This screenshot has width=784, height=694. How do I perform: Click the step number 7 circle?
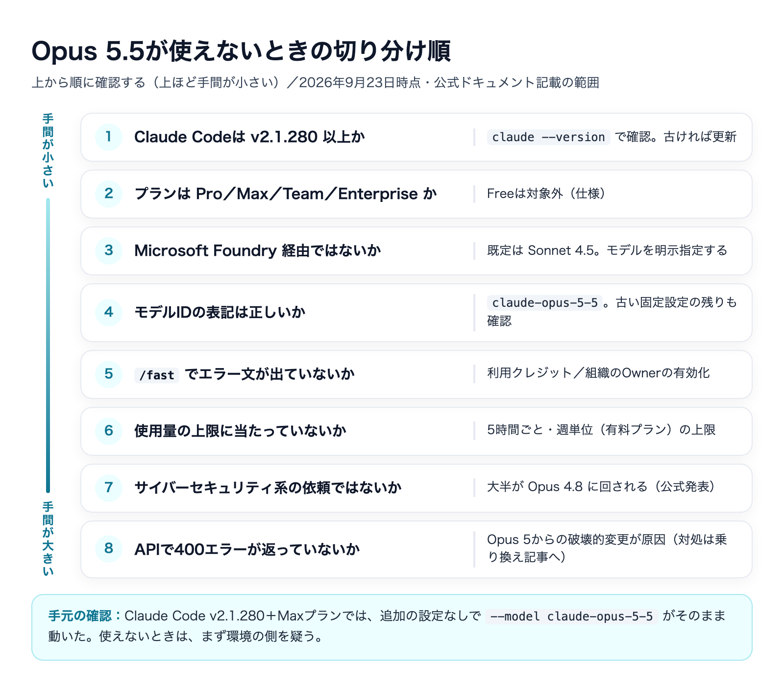tap(109, 488)
